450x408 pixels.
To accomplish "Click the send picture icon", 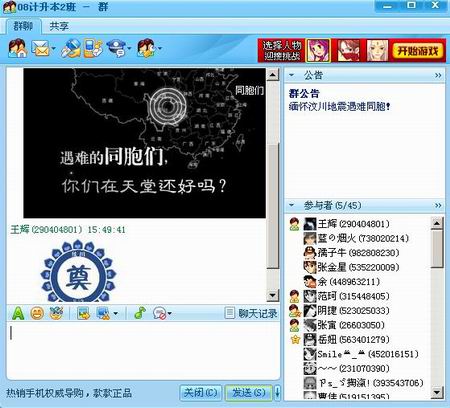I will (83, 313).
